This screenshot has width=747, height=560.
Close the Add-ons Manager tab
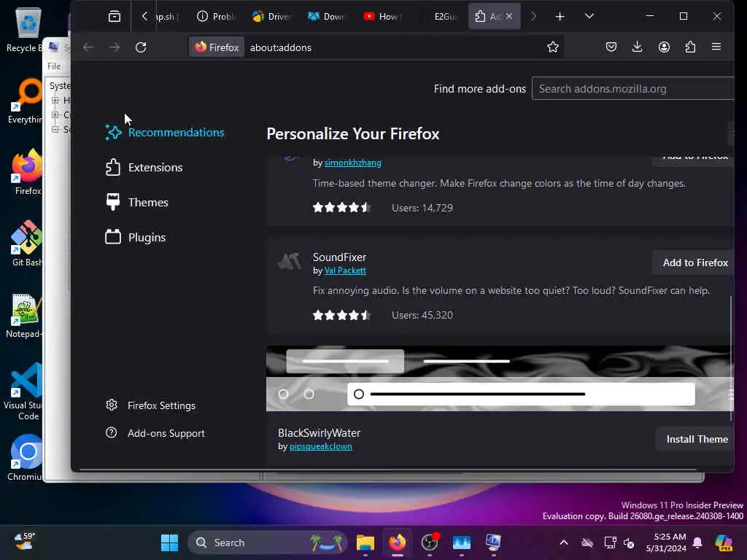tap(509, 16)
